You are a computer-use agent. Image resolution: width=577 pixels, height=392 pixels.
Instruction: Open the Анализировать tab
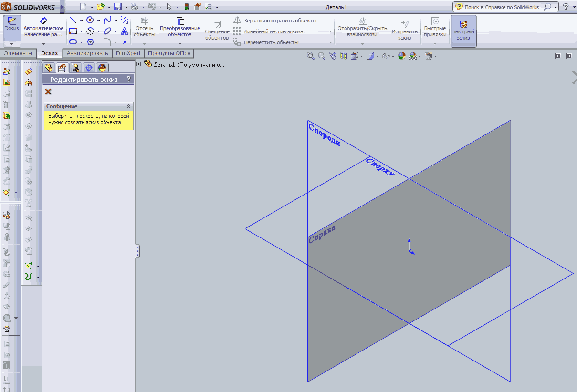[x=88, y=53]
